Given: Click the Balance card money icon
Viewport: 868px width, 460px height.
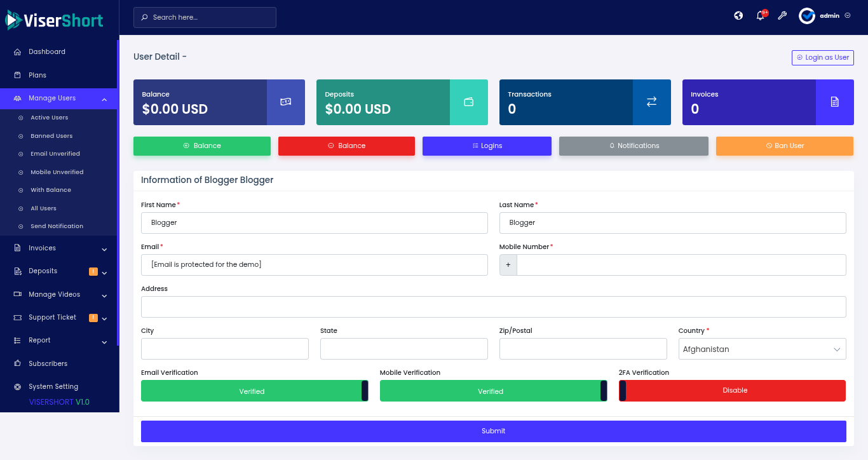Looking at the screenshot, I should [286, 102].
